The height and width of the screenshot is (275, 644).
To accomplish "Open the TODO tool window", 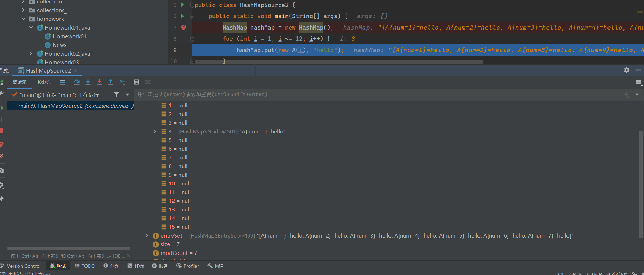I will [x=85, y=266].
